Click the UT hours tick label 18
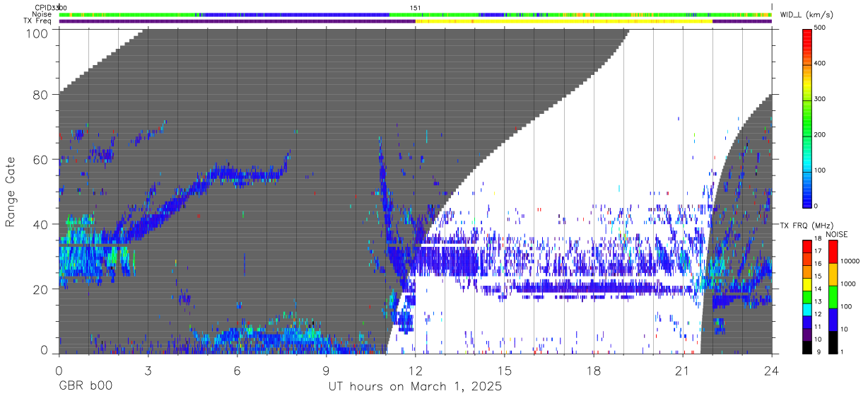This screenshot has width=868, height=401. pos(594,370)
